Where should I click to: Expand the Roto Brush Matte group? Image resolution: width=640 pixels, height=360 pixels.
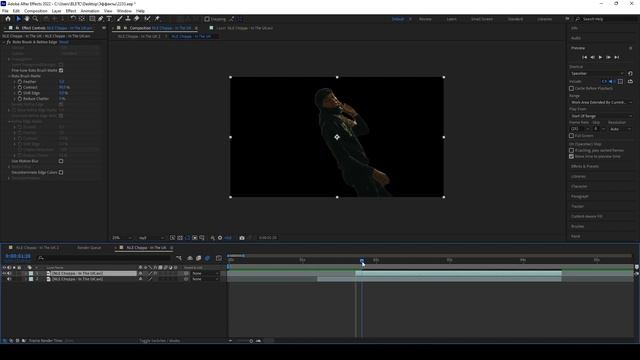coord(9,76)
